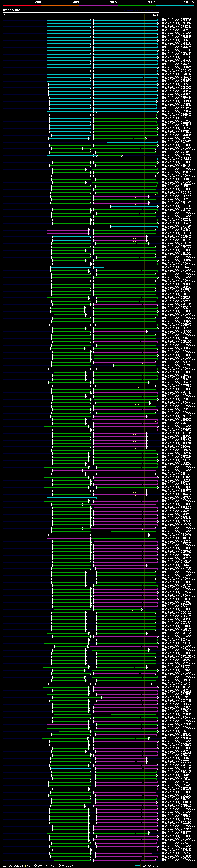Select UniRef100_Q6YXI3 entry
The height and width of the screenshot is (868, 197).
click(176, 118)
